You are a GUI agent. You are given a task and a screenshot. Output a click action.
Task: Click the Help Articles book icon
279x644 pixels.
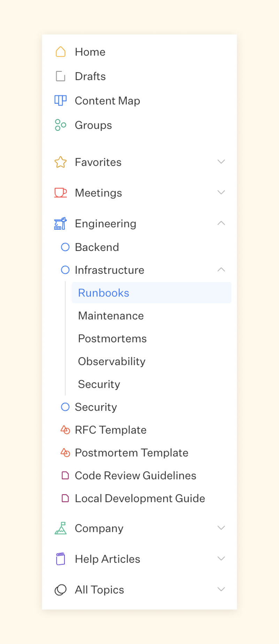[x=60, y=559]
